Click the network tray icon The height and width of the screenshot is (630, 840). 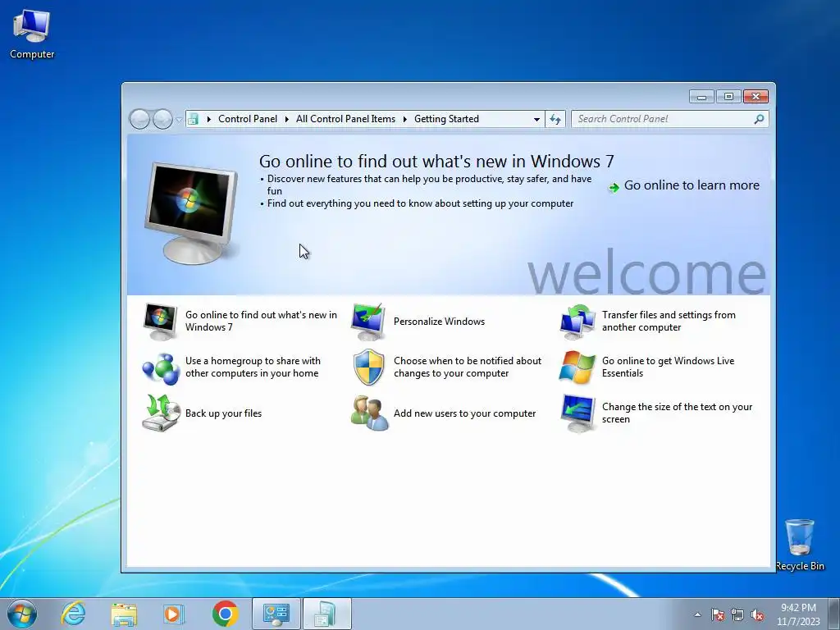tap(737, 614)
